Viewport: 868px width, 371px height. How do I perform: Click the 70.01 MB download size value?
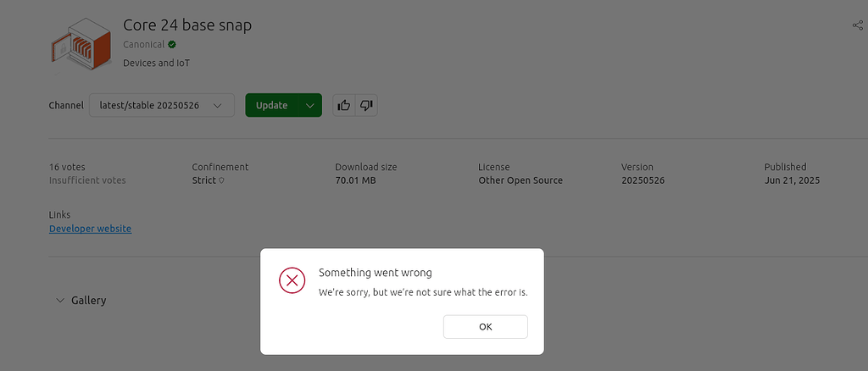click(x=355, y=180)
